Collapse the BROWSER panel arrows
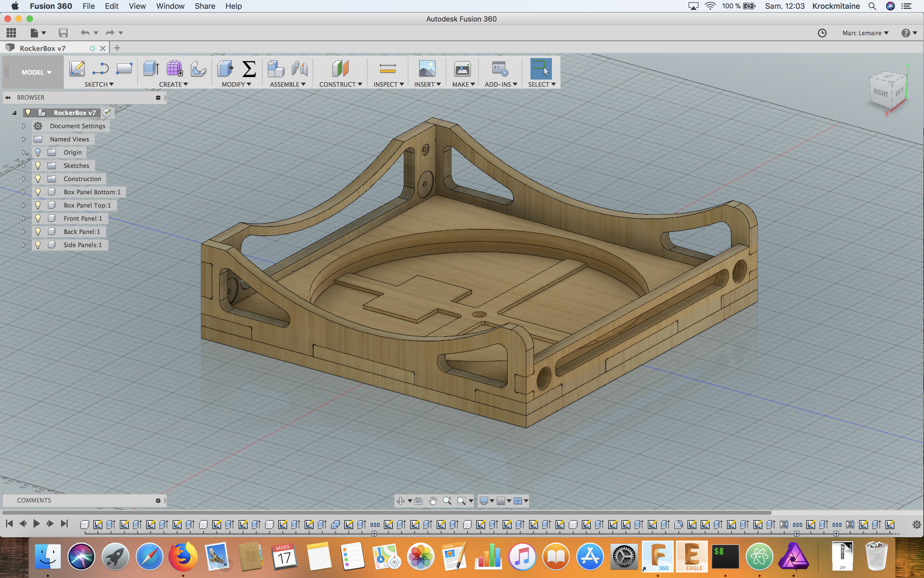 point(8,97)
